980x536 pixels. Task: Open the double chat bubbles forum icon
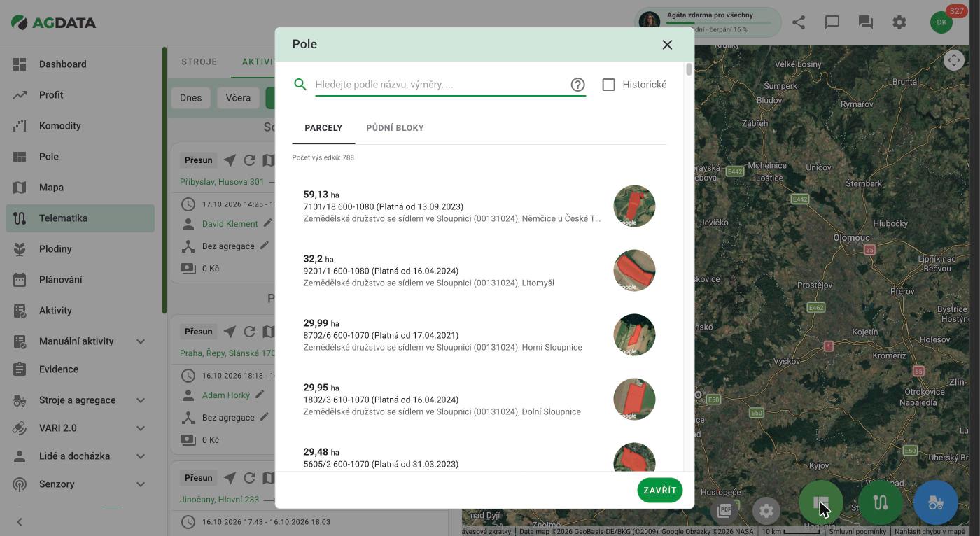pos(866,22)
